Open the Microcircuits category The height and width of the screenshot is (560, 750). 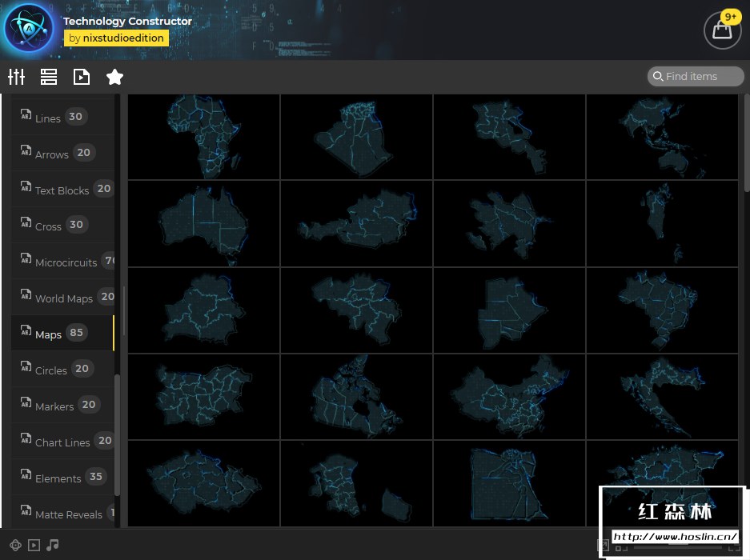pos(62,261)
